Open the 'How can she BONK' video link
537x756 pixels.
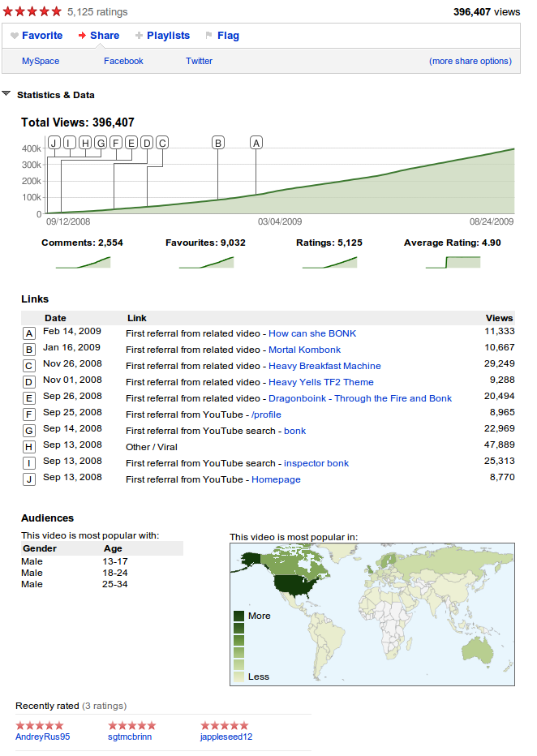coord(312,333)
